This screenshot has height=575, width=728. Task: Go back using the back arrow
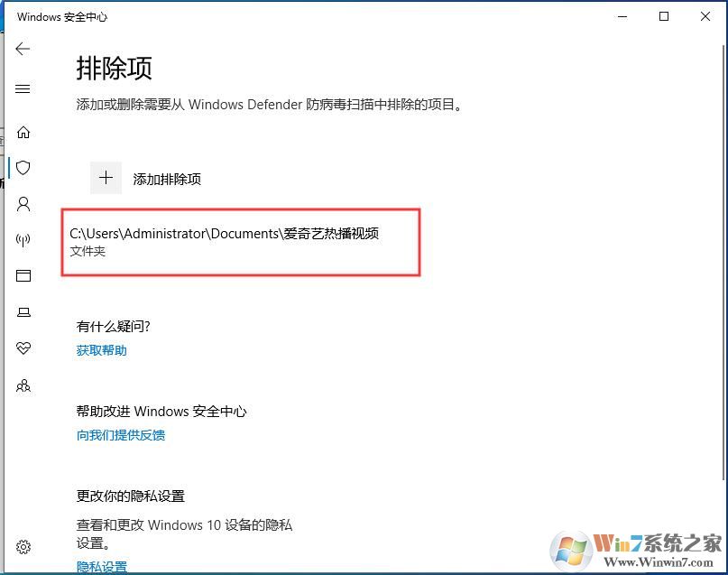[23, 49]
